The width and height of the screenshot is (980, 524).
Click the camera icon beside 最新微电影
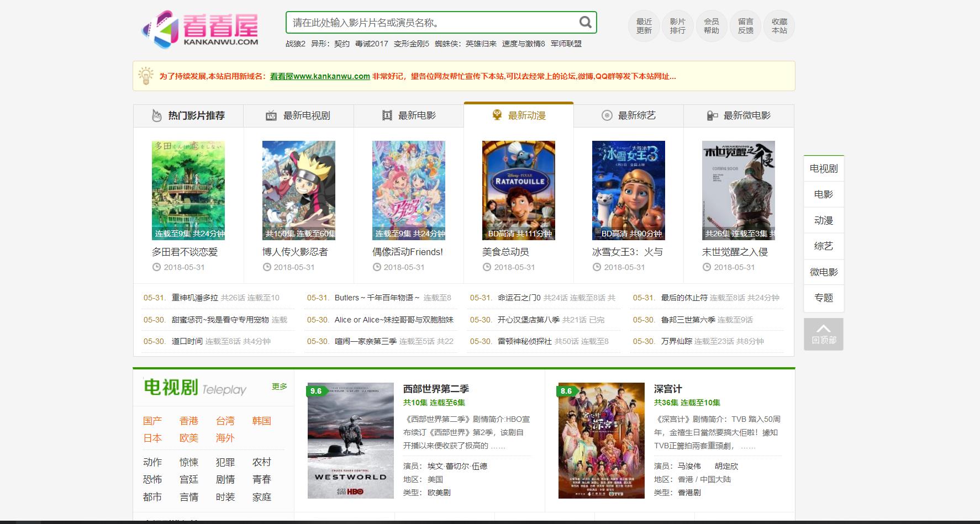712,115
